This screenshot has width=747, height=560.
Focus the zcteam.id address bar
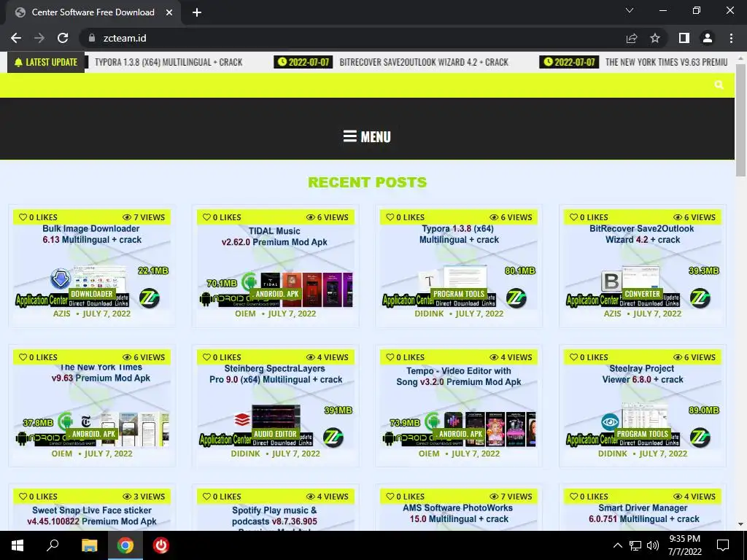(x=352, y=38)
